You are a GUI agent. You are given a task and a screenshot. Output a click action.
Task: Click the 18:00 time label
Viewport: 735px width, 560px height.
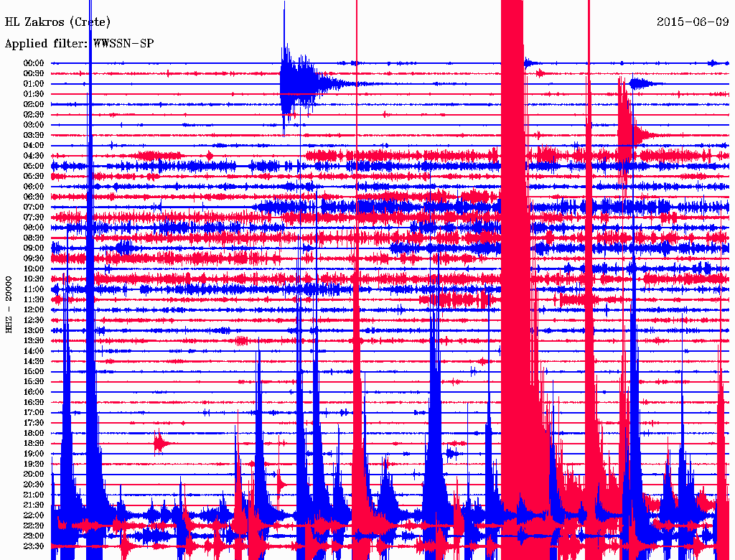(34, 433)
